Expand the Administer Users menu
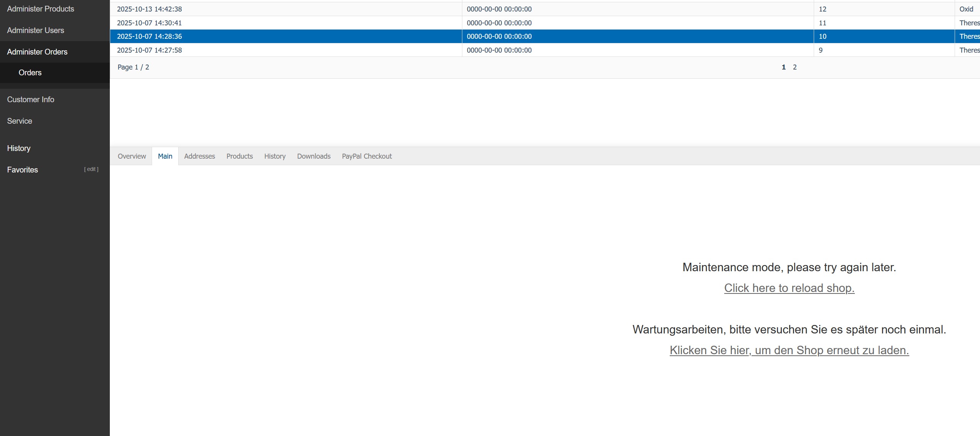980x436 pixels. pos(35,30)
